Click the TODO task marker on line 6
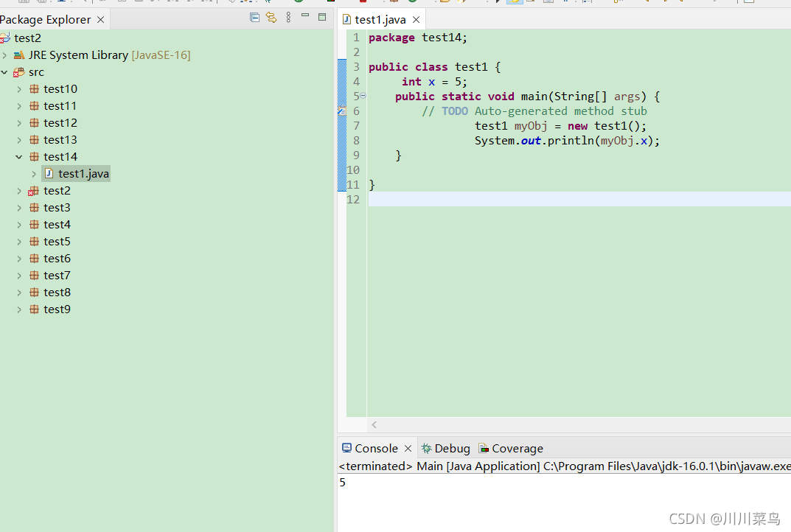Image resolution: width=791 pixels, height=532 pixels. coord(342,111)
